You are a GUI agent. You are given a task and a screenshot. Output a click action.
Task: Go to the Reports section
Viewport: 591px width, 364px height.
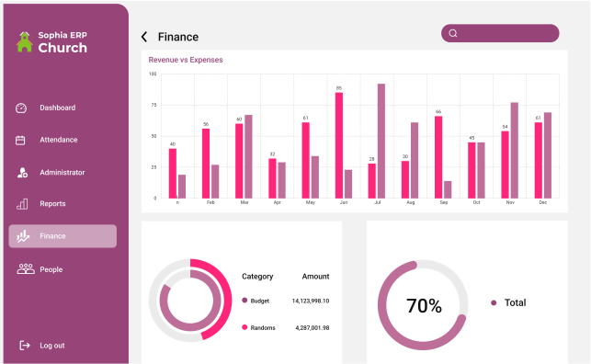[52, 204]
